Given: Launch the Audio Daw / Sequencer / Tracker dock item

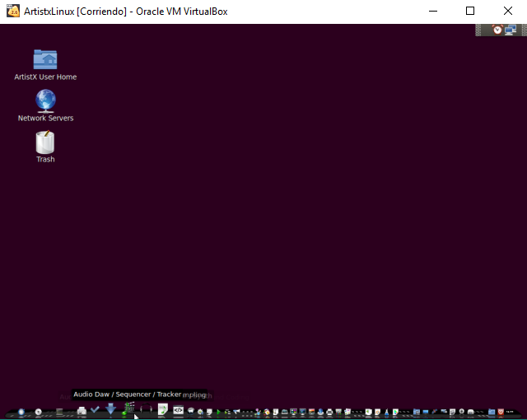Looking at the screenshot, I should 129,408.
